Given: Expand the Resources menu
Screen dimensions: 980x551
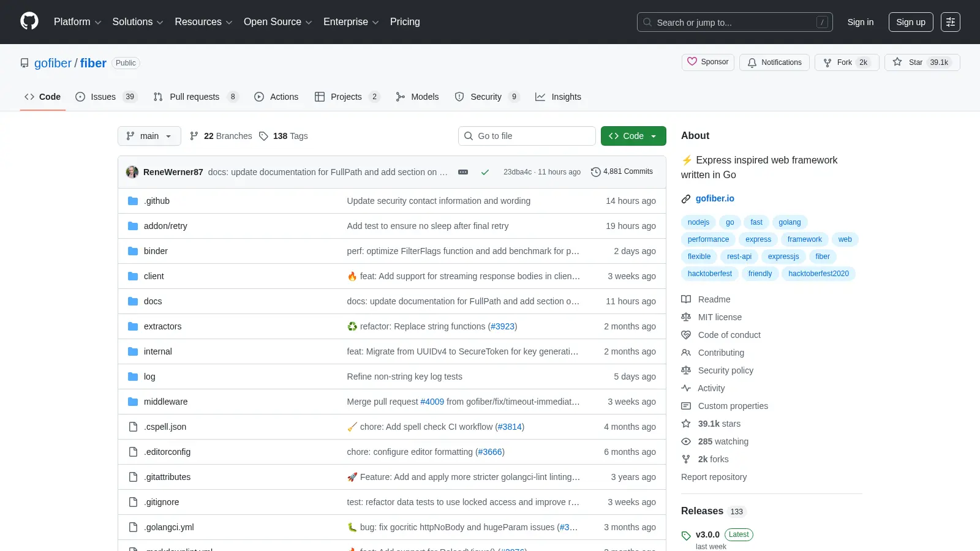Looking at the screenshot, I should [203, 22].
